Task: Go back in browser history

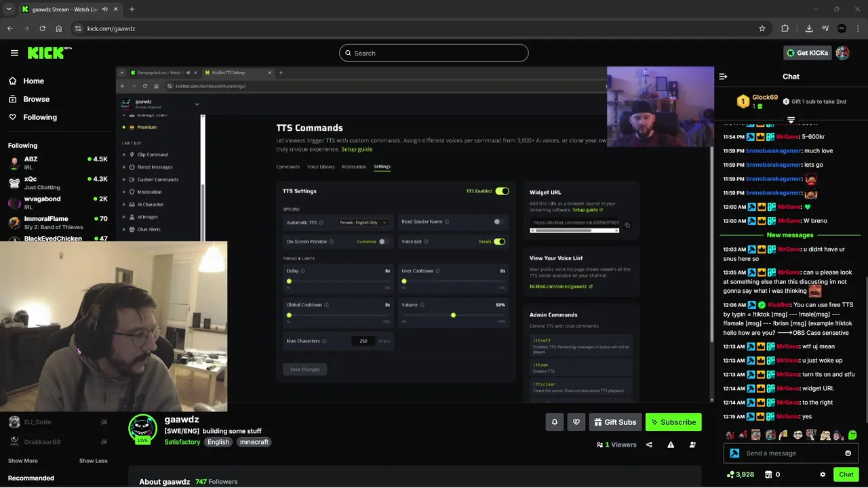Action: click(x=9, y=28)
